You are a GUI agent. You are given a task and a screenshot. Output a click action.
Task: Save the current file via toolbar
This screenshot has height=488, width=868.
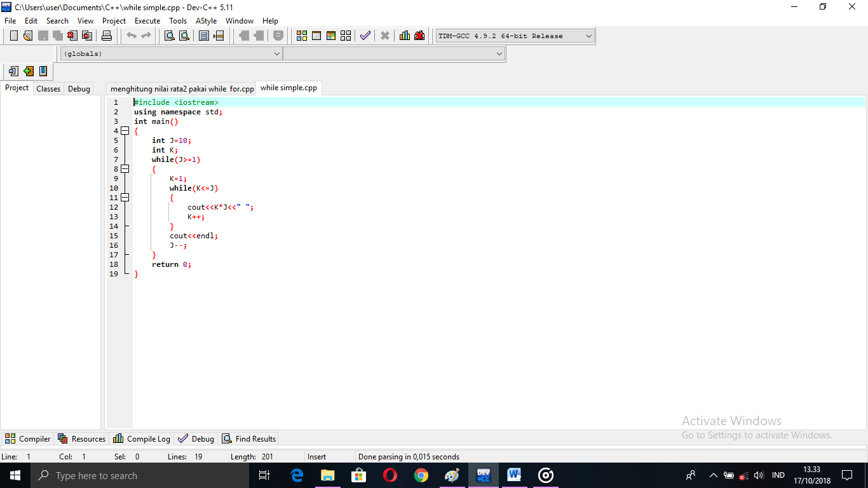(x=42, y=36)
